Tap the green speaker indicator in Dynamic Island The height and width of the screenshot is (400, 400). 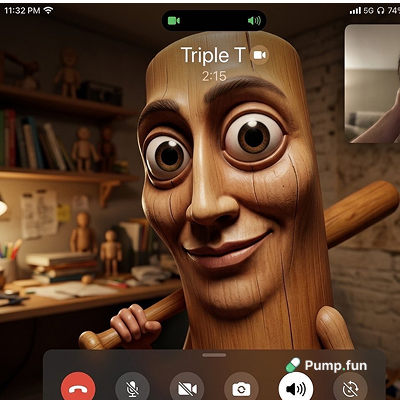coord(254,21)
